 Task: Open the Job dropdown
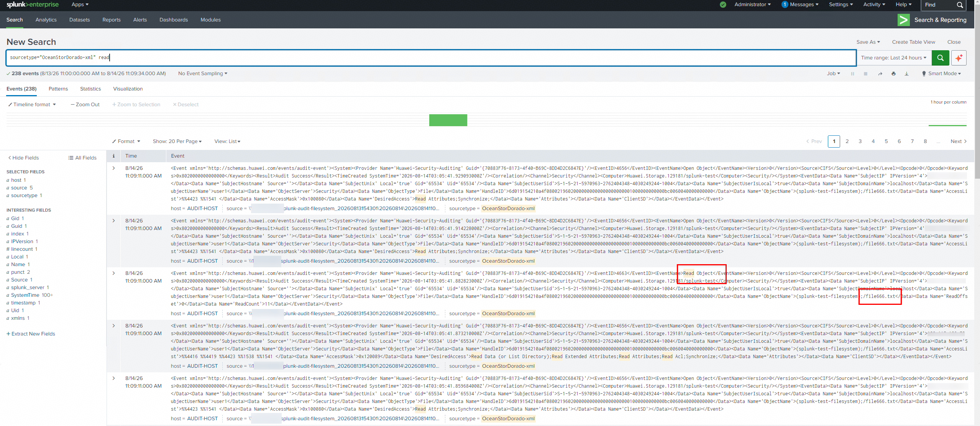(x=833, y=74)
